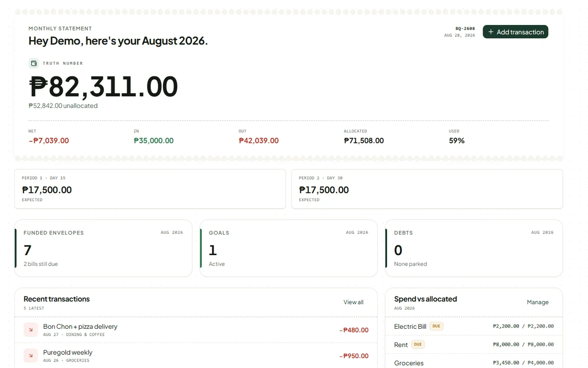Select the Rent envelope row

point(474,344)
